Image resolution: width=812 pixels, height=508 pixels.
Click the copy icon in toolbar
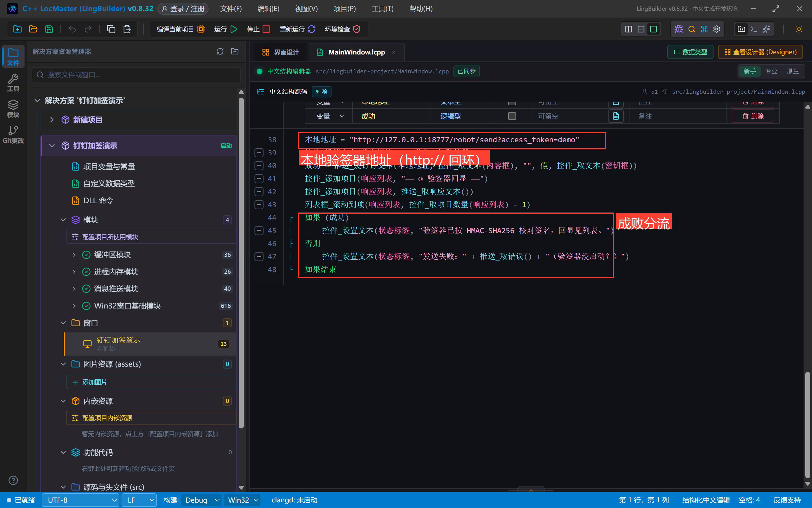(x=111, y=29)
